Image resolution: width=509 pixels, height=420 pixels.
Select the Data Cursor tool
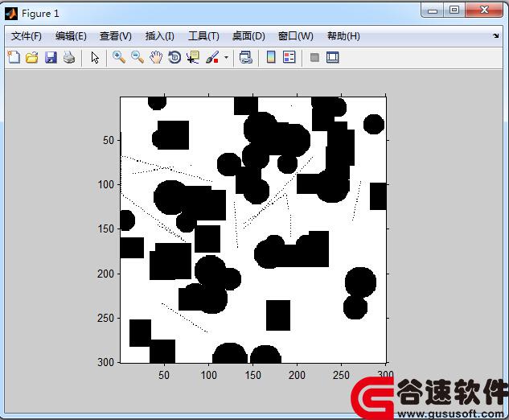click(x=193, y=57)
